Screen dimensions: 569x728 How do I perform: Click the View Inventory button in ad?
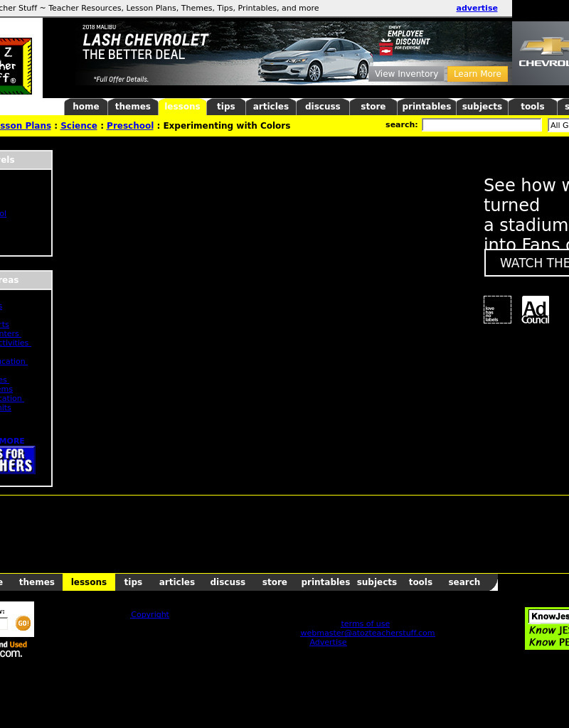coord(406,74)
